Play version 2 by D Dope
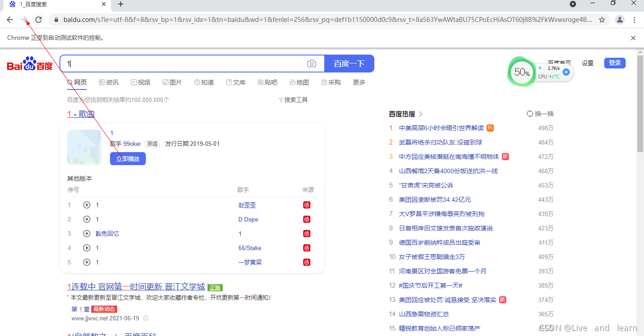Screen dimensions: 644x336 coord(87,219)
